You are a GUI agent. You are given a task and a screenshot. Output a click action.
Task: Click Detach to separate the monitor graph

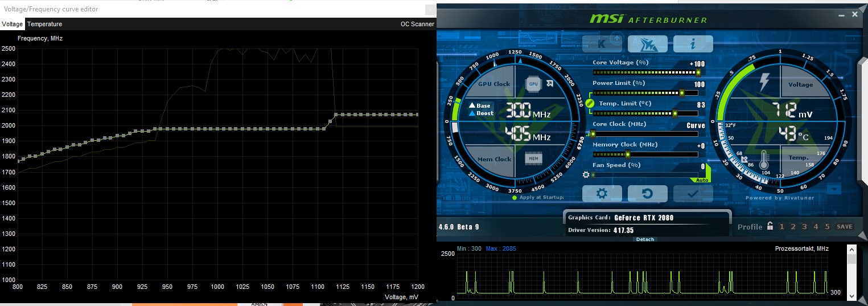point(645,239)
